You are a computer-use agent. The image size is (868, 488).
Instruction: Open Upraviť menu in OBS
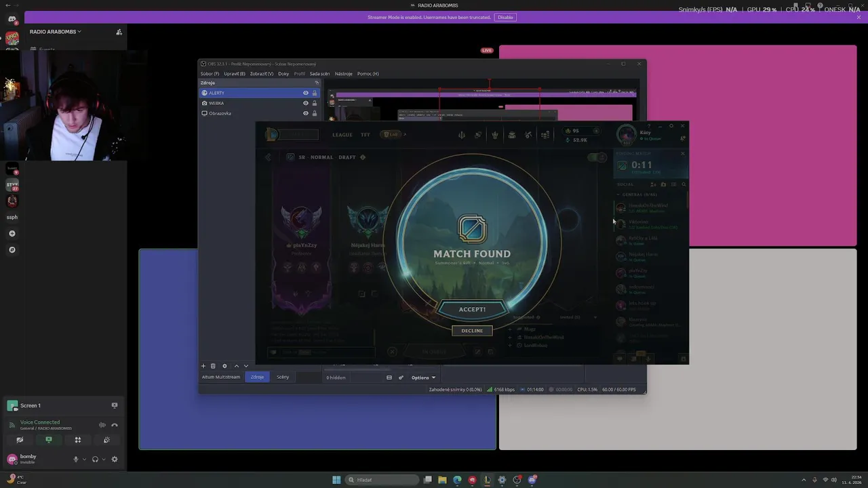[x=234, y=73]
